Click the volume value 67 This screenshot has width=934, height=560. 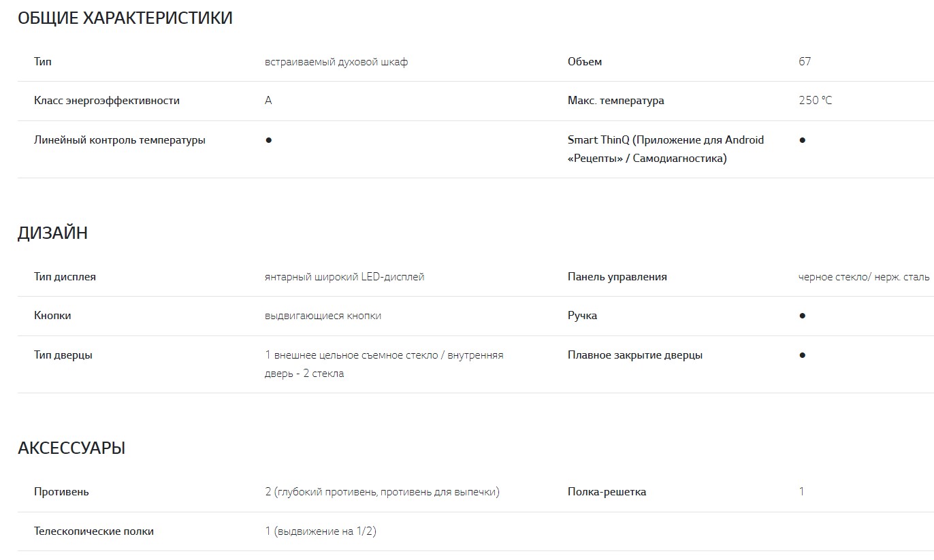[x=805, y=62]
